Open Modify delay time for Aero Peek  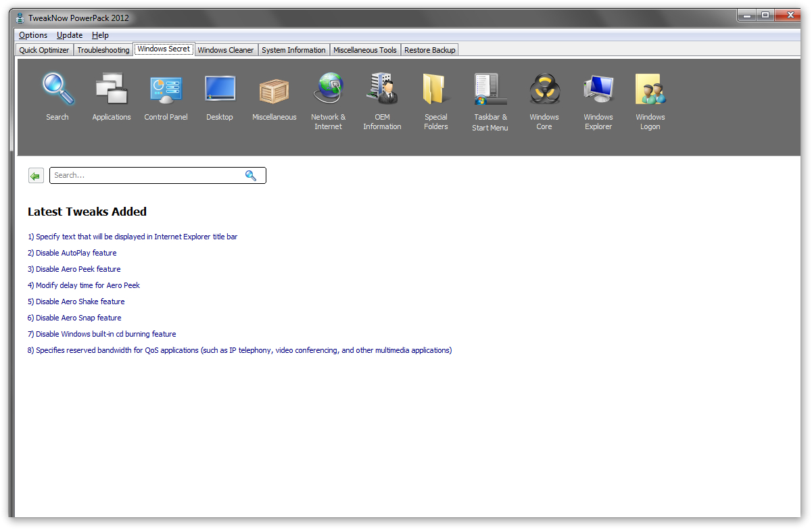(x=84, y=285)
